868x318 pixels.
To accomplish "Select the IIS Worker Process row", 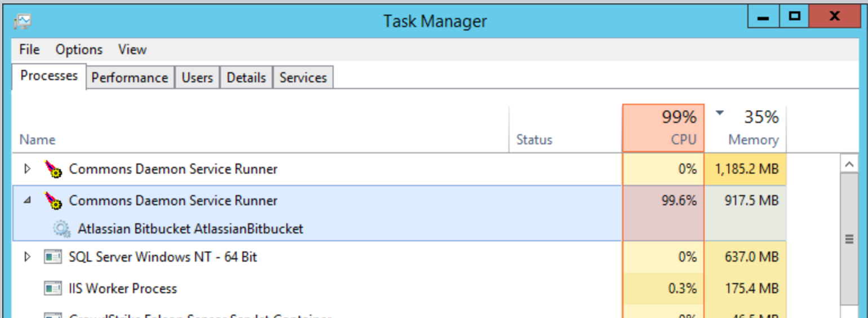I will [317, 289].
